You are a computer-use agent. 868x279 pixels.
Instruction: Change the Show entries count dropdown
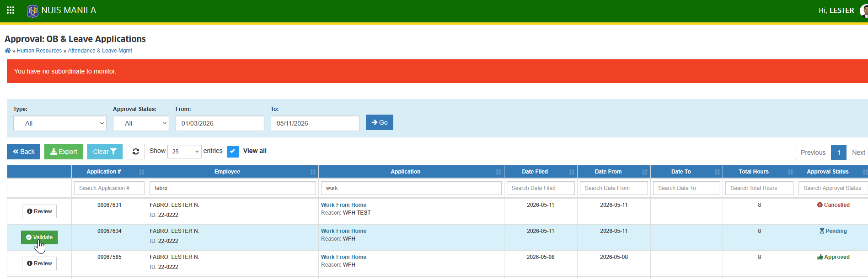coord(185,151)
